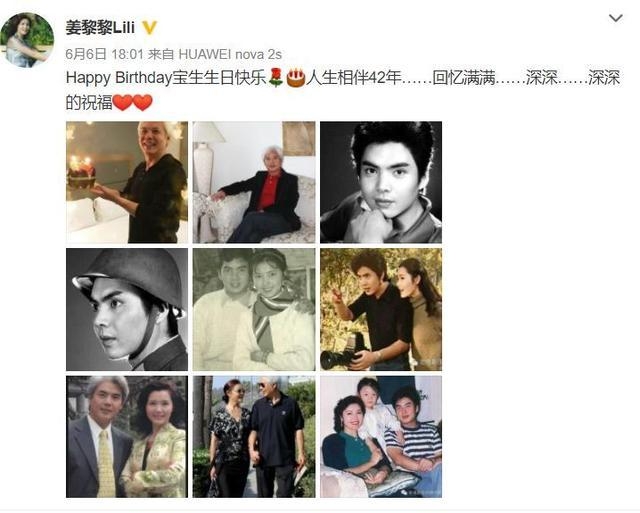
Task: Click the 的祝福 text line
Action: tap(89, 102)
